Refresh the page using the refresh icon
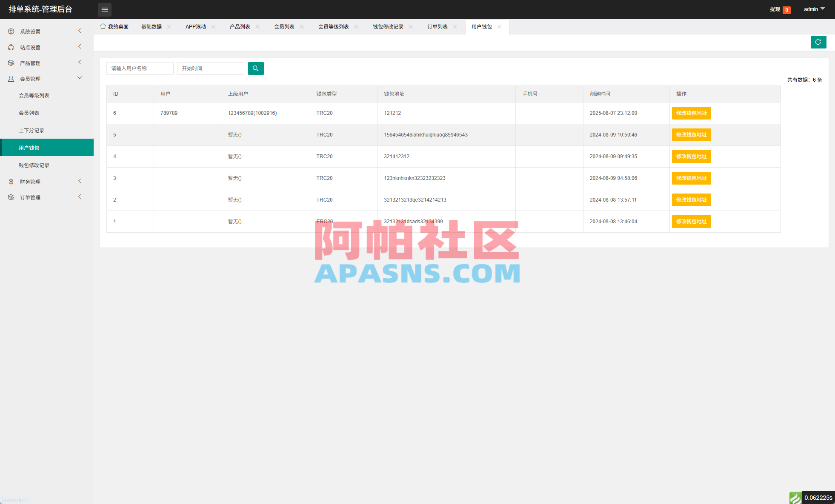 [x=818, y=42]
